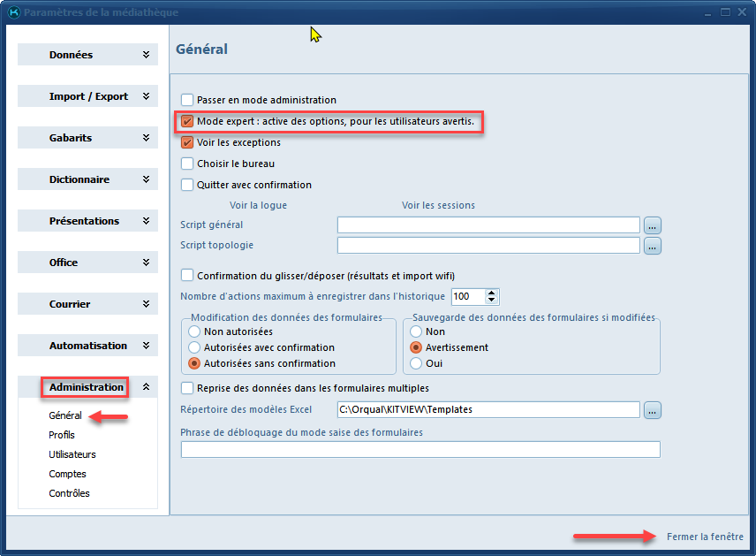Enable Quitter avec confirmation checkbox
756x556 pixels.
pos(187,185)
